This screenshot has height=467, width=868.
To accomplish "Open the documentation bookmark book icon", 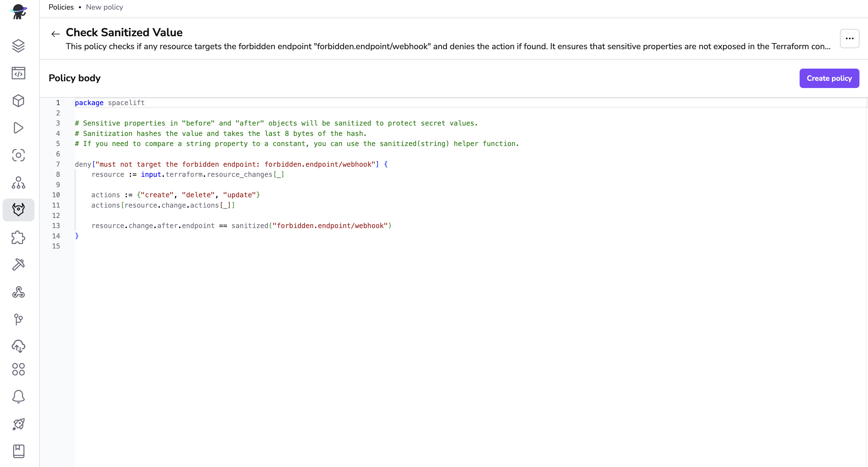I will pos(18,451).
